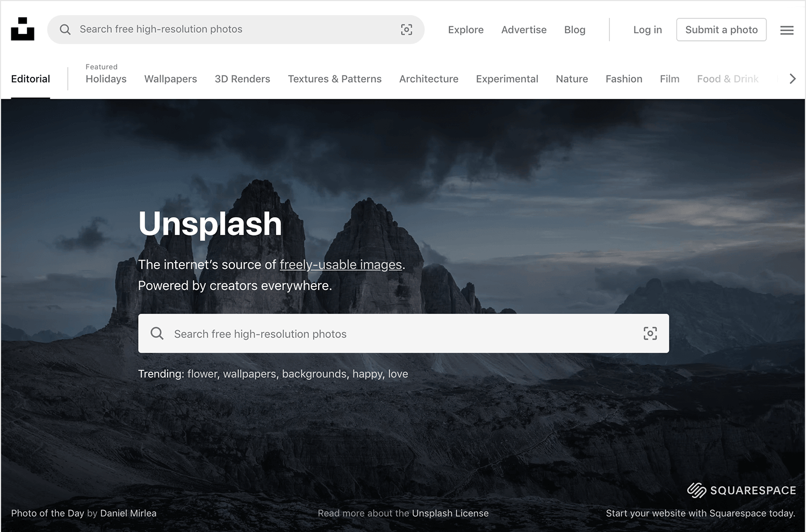
Task: Select the Film category
Action: click(670, 79)
